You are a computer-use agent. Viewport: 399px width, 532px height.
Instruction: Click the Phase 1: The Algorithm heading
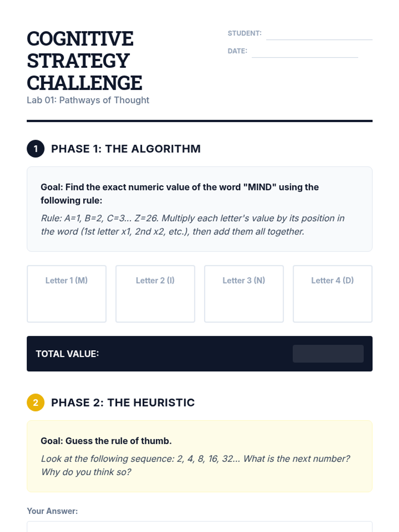pyautogui.click(x=126, y=149)
